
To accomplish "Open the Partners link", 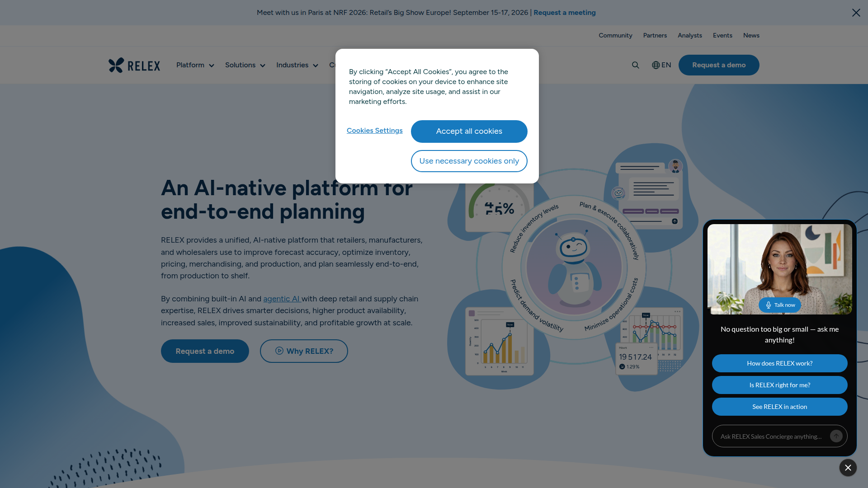I will [655, 35].
